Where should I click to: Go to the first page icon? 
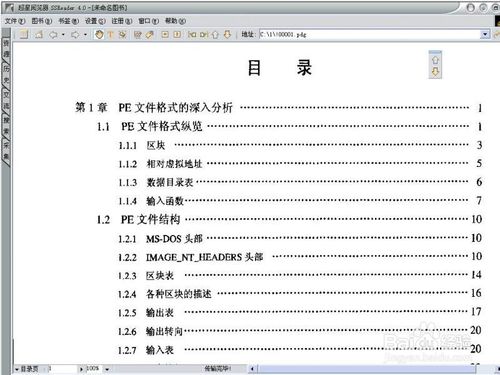pos(192,34)
